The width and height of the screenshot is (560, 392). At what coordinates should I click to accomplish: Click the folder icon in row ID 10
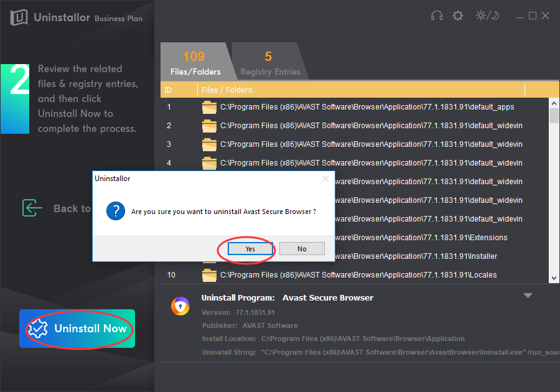209,275
